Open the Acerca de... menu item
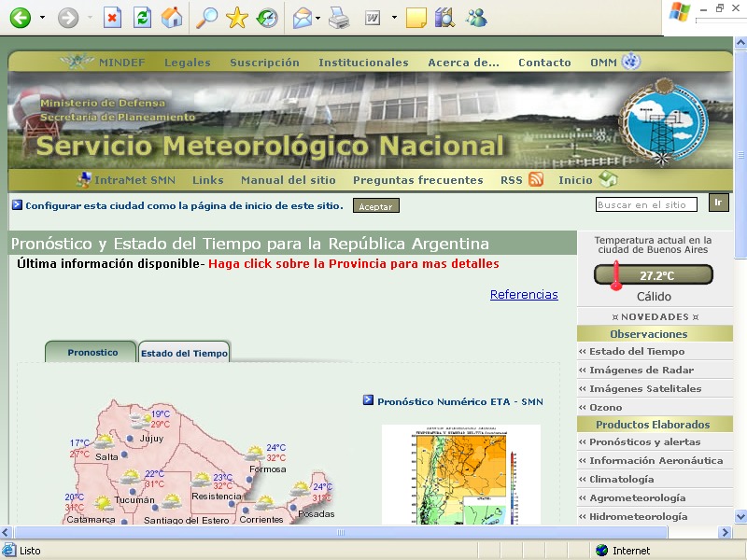Viewport: 747px width, 560px height. click(x=463, y=63)
